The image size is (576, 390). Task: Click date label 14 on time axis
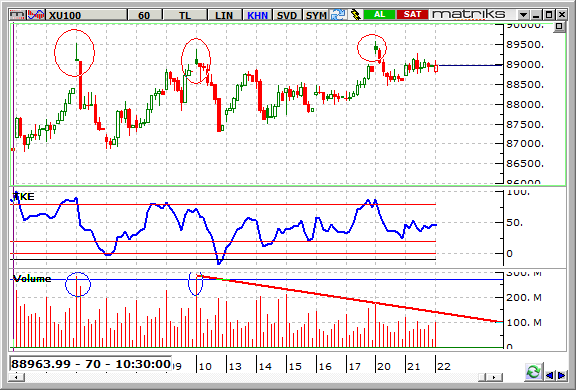click(x=265, y=366)
